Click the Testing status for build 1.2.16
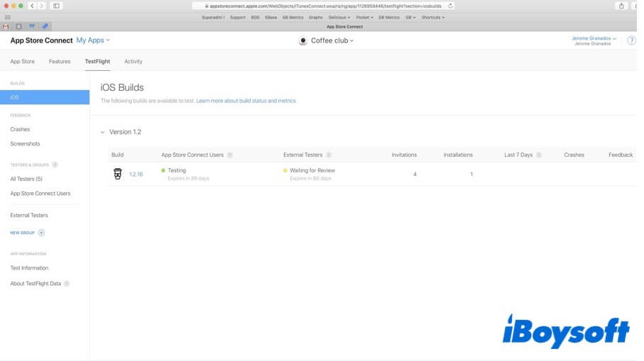 tap(177, 170)
